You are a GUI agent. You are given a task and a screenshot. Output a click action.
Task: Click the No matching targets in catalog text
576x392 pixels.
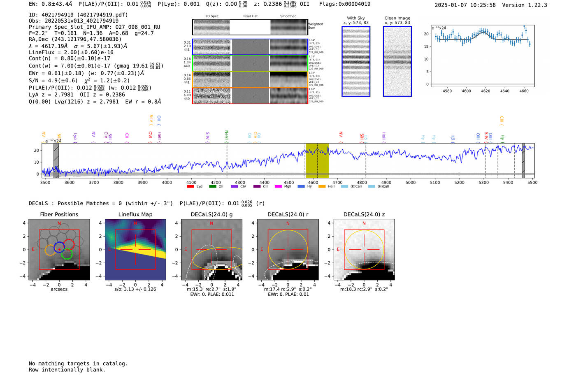pyautogui.click(x=78, y=364)
